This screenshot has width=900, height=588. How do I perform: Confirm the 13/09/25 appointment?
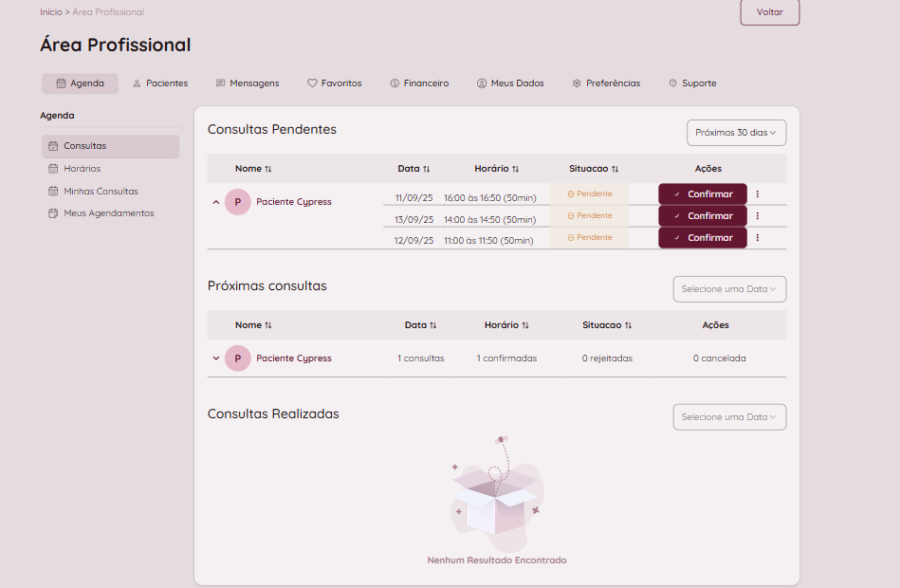coord(703,216)
